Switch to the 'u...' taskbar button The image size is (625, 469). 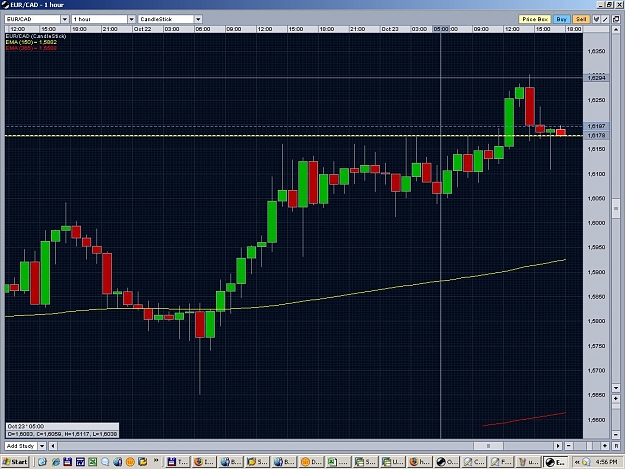tap(529, 462)
